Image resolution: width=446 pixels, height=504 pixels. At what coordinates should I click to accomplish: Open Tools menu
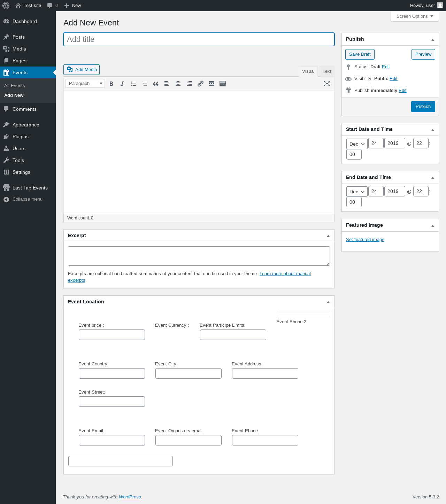coord(28,160)
